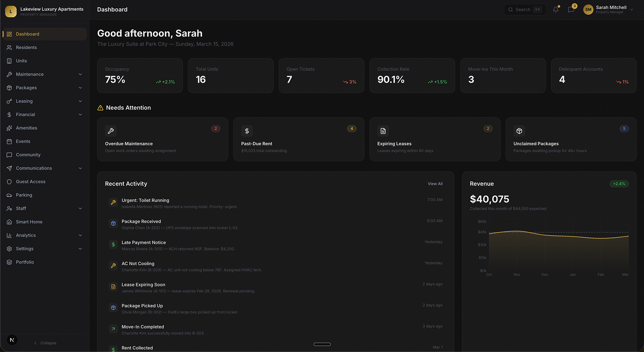The image size is (644, 352).
Task: Expand the Financial menu chevron
Action: point(80,114)
